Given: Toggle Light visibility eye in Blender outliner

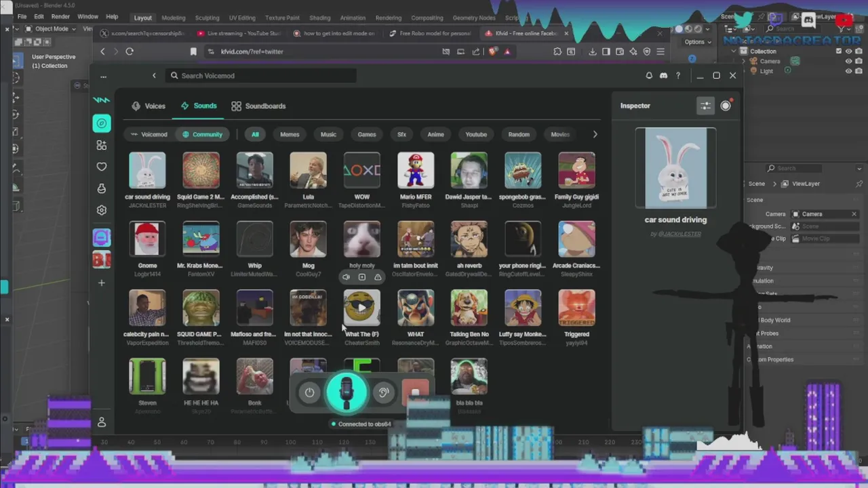Looking at the screenshot, I should click(x=848, y=71).
